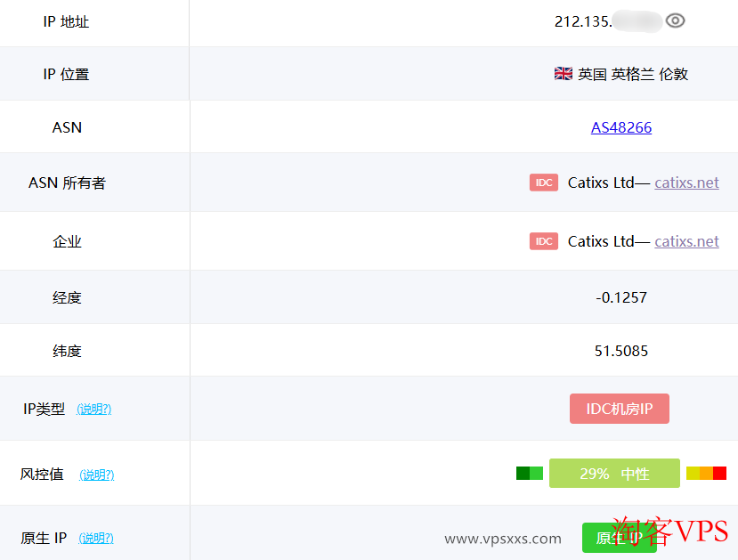Toggle the eye icon to reveal IP address
Viewport: 738px width, 560px height.
676,21
